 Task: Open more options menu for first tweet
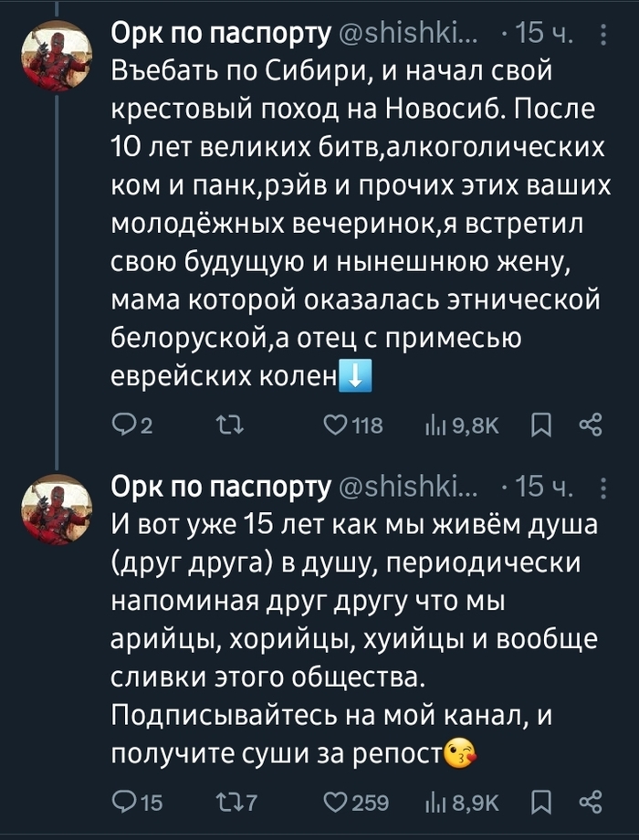coord(602,36)
